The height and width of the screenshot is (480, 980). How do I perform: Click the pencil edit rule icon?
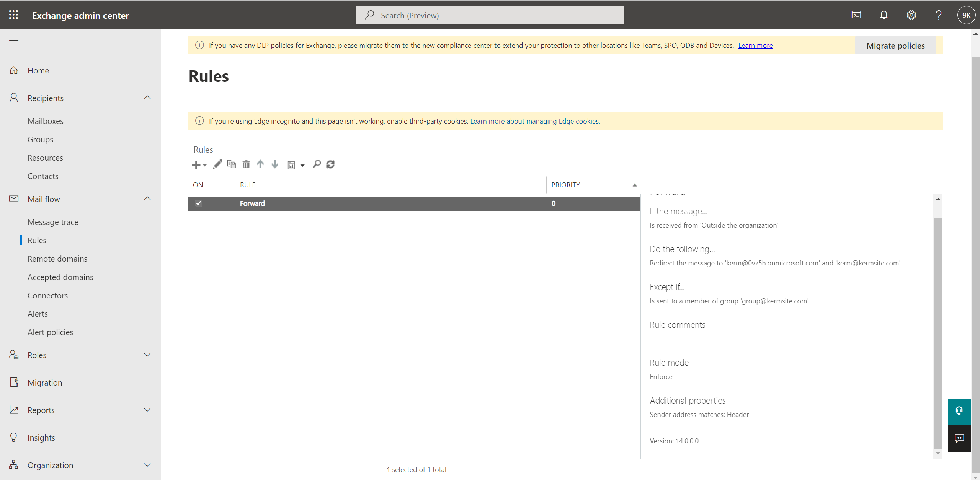[x=217, y=164]
